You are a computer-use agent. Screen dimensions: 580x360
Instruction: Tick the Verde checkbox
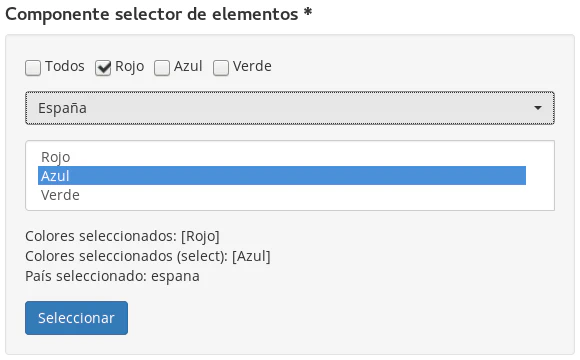(x=221, y=68)
